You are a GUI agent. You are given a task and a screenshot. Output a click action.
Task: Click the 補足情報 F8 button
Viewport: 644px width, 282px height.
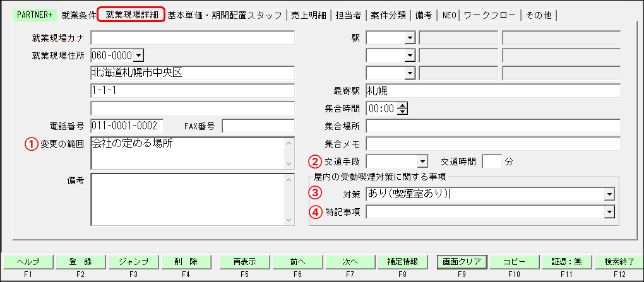403,262
